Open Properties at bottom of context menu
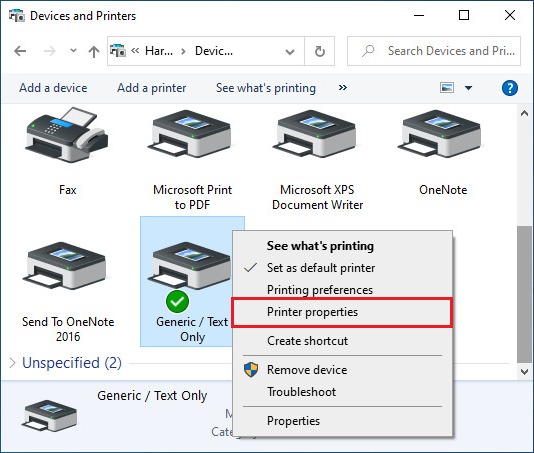This screenshot has height=453, width=534. [x=342, y=421]
